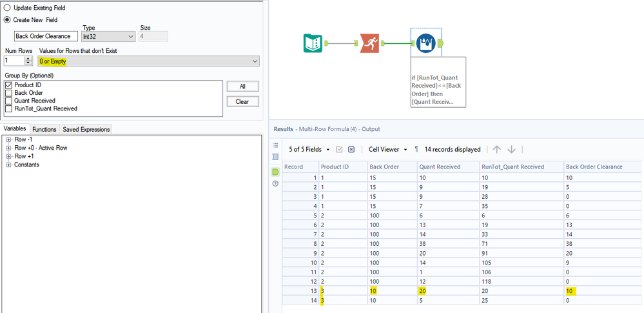Image resolution: width=644 pixels, height=313 pixels.
Task: Click the disabled Size field
Action: point(153,36)
